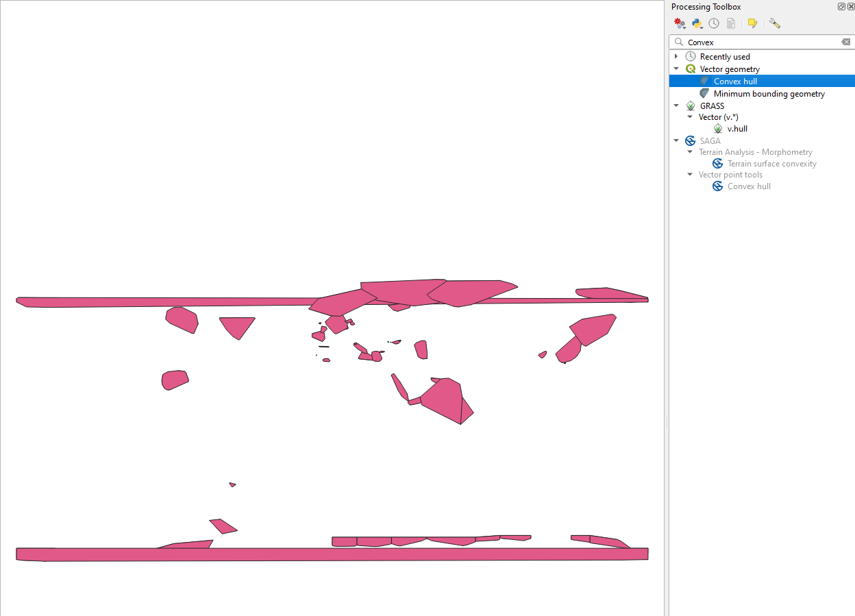
Task: Open the Models gear icon menu
Action: [679, 23]
